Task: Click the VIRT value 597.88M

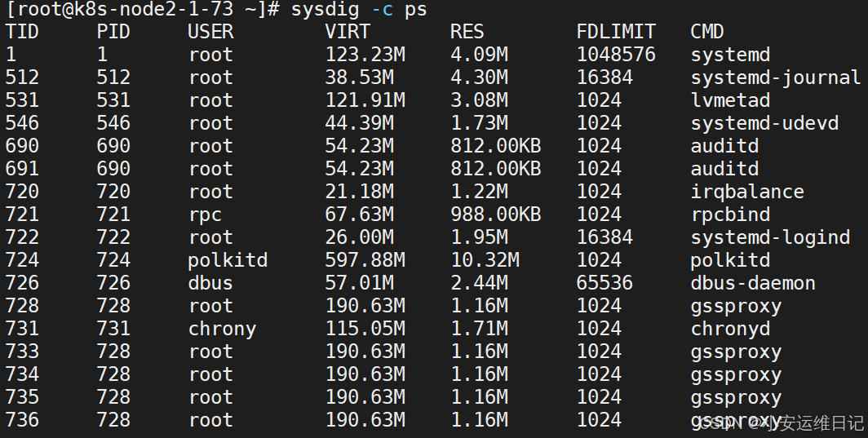Action: [x=365, y=259]
